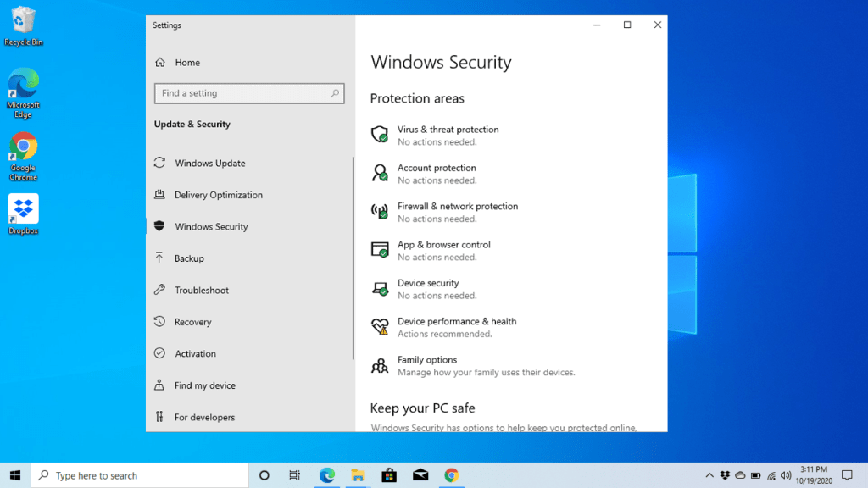Image resolution: width=868 pixels, height=488 pixels.
Task: Open Windows Start menu button
Action: 15,475
